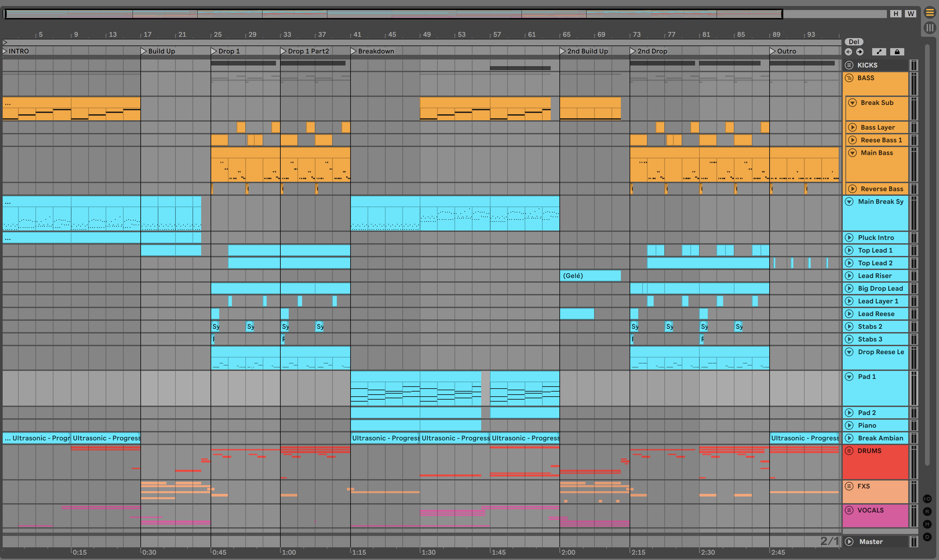Expand the Bass Layer track
Viewport: 939px width, 560px height.
[x=852, y=127]
